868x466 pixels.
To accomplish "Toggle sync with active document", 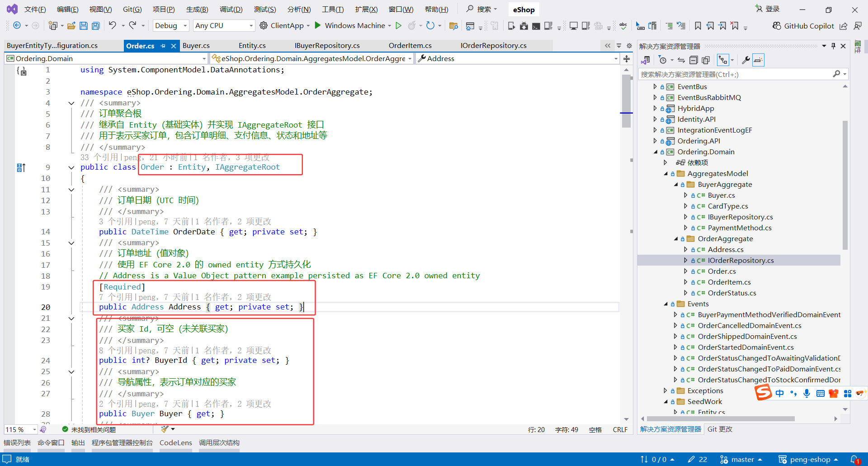I will pyautogui.click(x=681, y=60).
